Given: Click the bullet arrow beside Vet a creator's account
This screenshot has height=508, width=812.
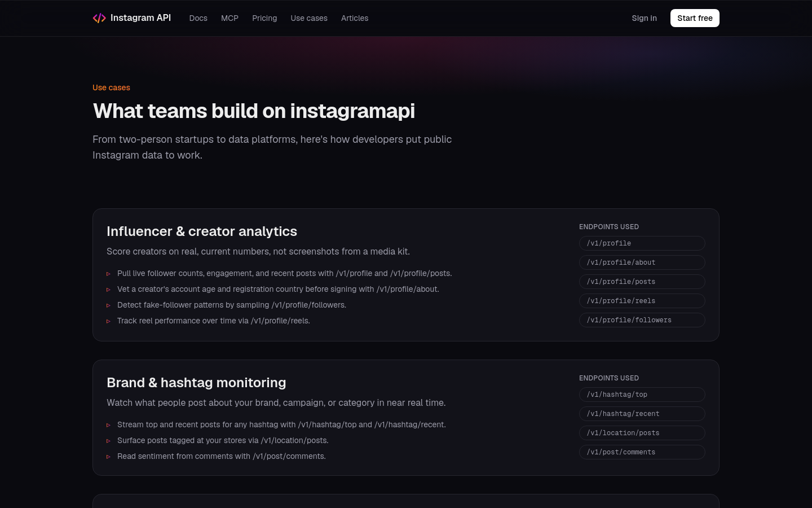Looking at the screenshot, I should (x=108, y=290).
